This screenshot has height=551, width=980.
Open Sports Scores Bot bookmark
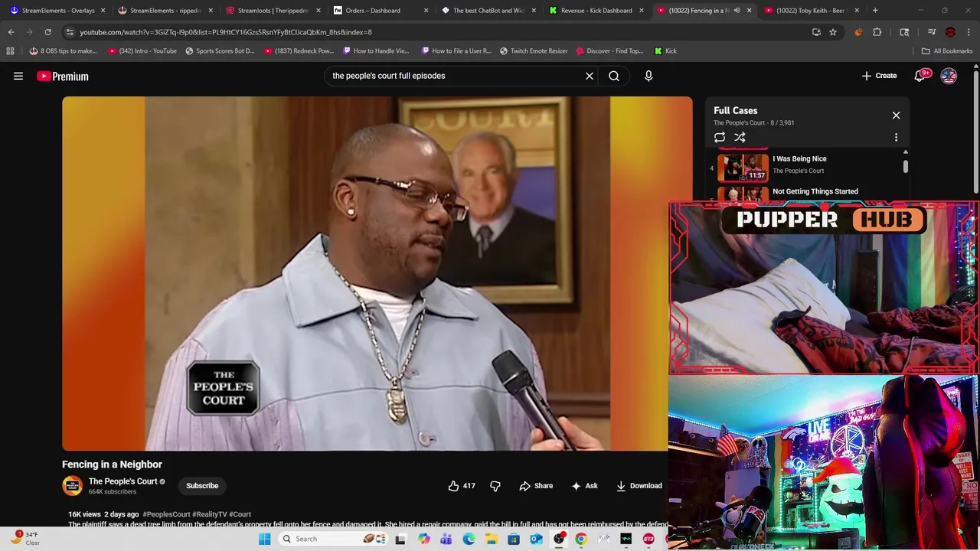pos(219,51)
